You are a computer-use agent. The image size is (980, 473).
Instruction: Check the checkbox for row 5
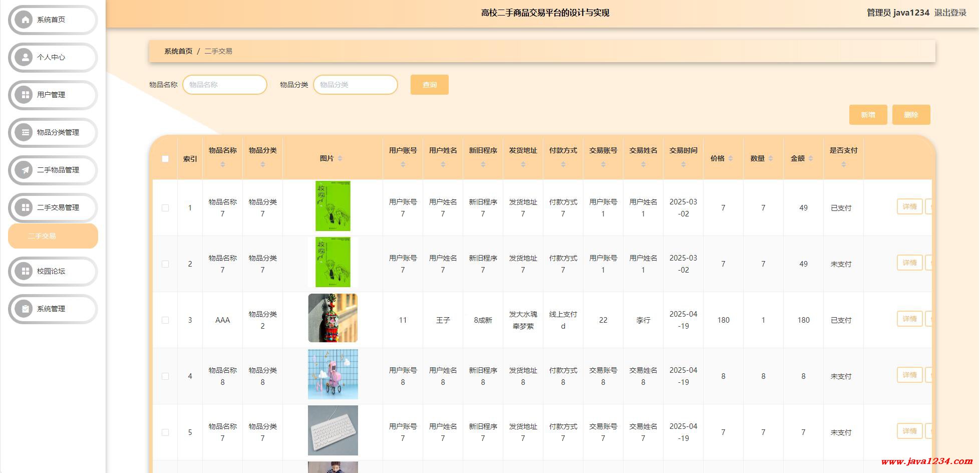click(165, 432)
